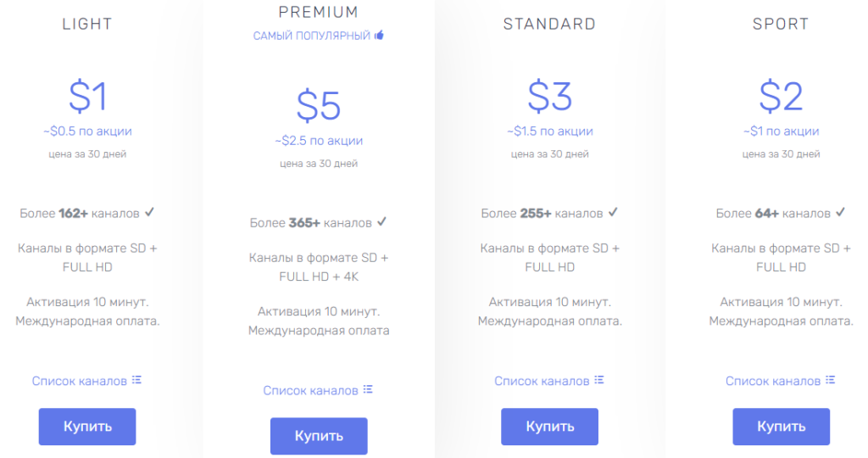
Task: Click the thumbs-up icon under Premium
Action: click(x=379, y=36)
